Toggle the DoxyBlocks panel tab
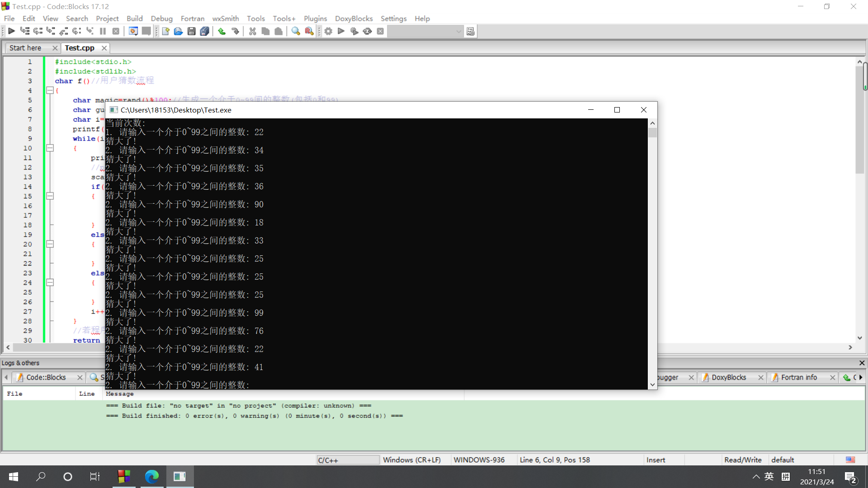Screen dimensions: 868x488 [x=728, y=376]
